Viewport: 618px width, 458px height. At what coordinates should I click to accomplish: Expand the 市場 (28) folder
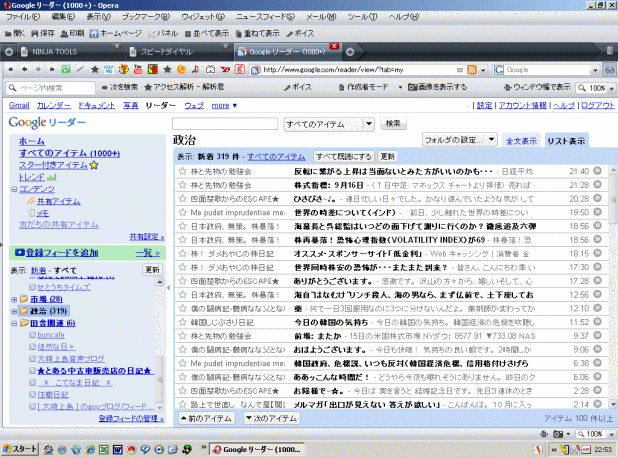tap(14, 300)
